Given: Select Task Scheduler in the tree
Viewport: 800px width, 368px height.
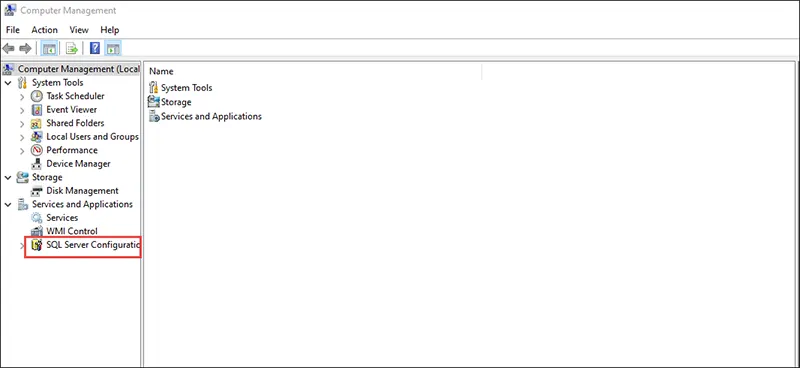Looking at the screenshot, I should click(x=75, y=96).
